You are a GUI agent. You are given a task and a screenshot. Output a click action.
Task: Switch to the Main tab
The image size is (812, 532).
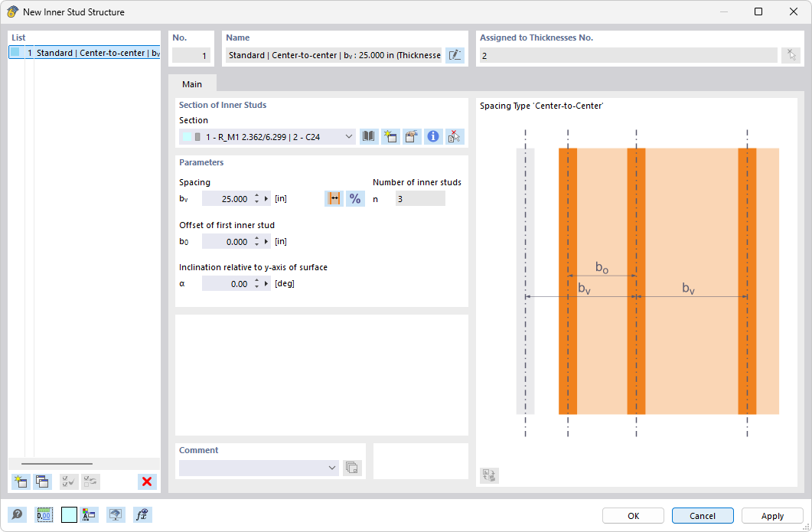click(x=192, y=84)
